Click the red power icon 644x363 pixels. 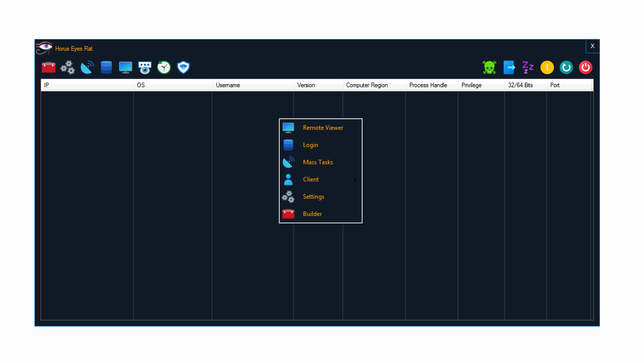tap(586, 67)
